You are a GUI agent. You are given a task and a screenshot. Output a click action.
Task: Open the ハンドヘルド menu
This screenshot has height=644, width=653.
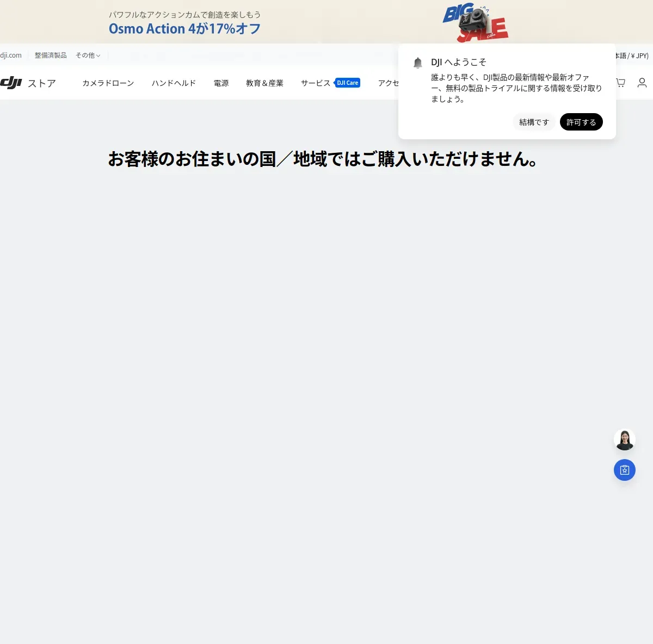174,83
